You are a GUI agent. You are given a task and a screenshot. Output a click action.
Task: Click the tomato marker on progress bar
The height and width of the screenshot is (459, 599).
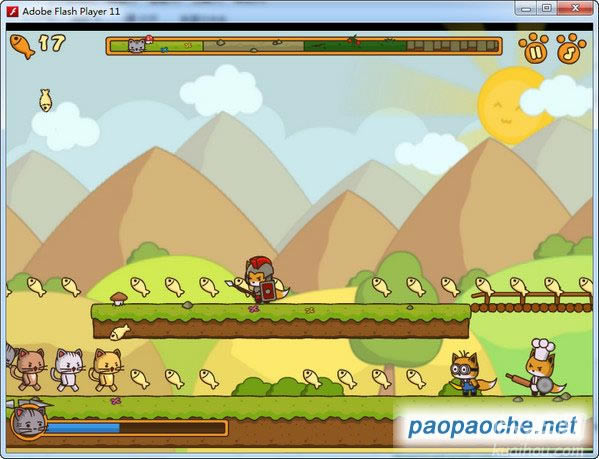coord(354,39)
